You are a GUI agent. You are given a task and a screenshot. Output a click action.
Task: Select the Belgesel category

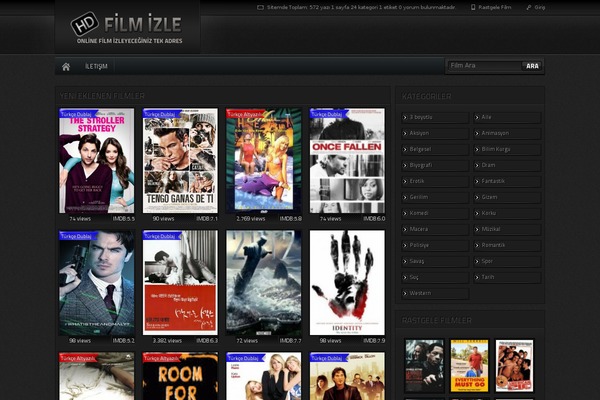[x=435, y=149]
